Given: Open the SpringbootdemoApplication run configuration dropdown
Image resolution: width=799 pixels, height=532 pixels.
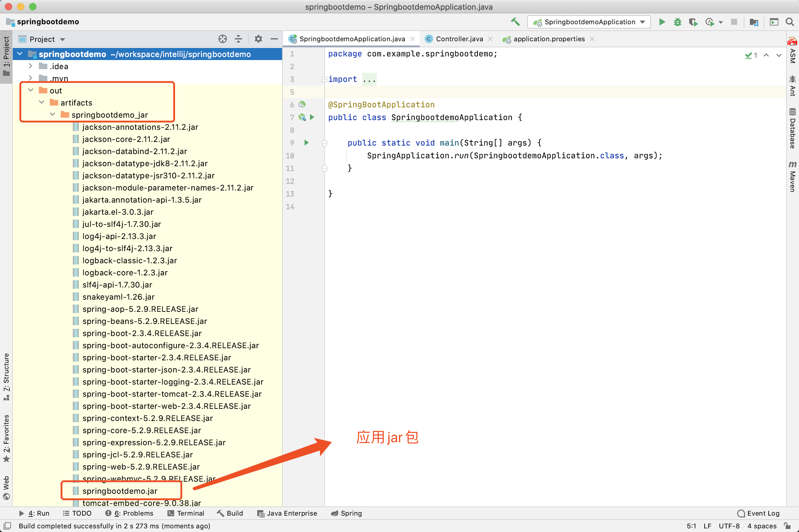Looking at the screenshot, I should (x=589, y=22).
